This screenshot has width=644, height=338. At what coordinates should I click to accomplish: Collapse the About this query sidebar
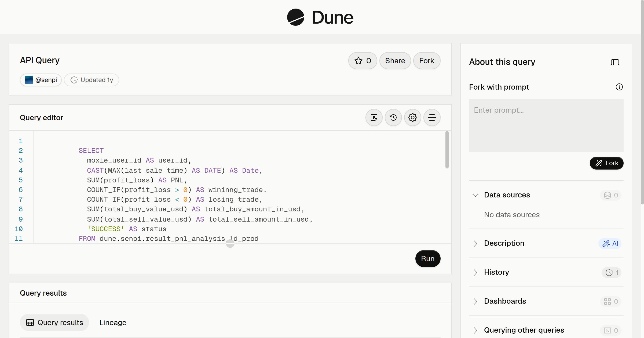pyautogui.click(x=615, y=62)
